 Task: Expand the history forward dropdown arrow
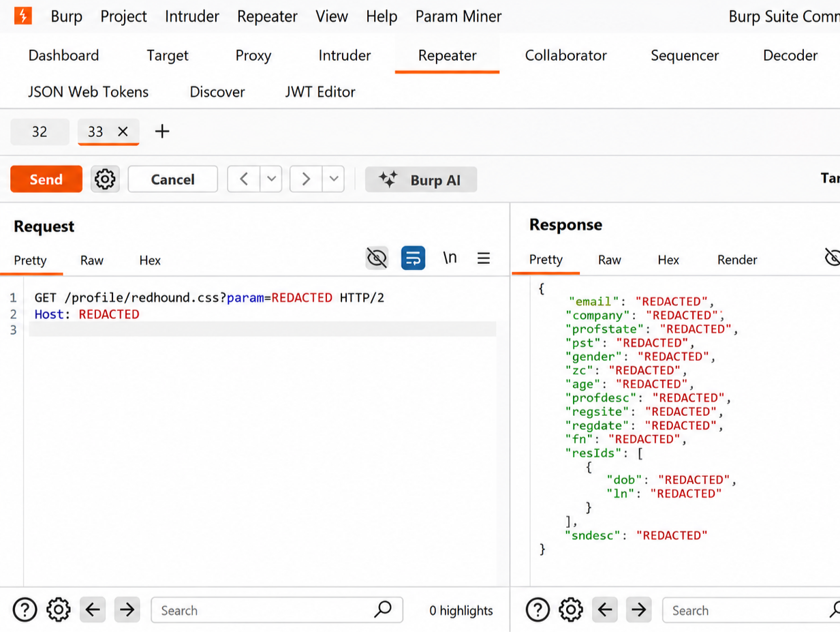click(x=333, y=179)
